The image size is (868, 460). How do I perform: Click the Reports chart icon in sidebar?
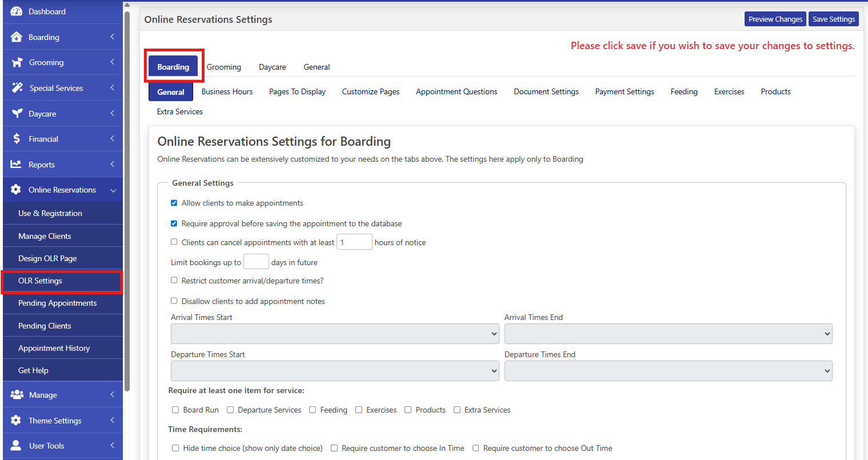16,165
